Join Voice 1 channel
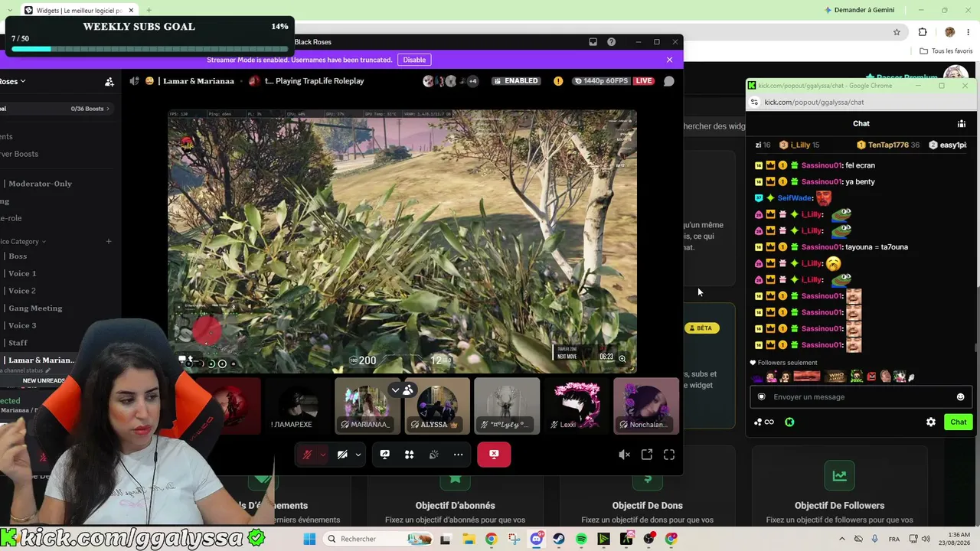 tap(22, 273)
